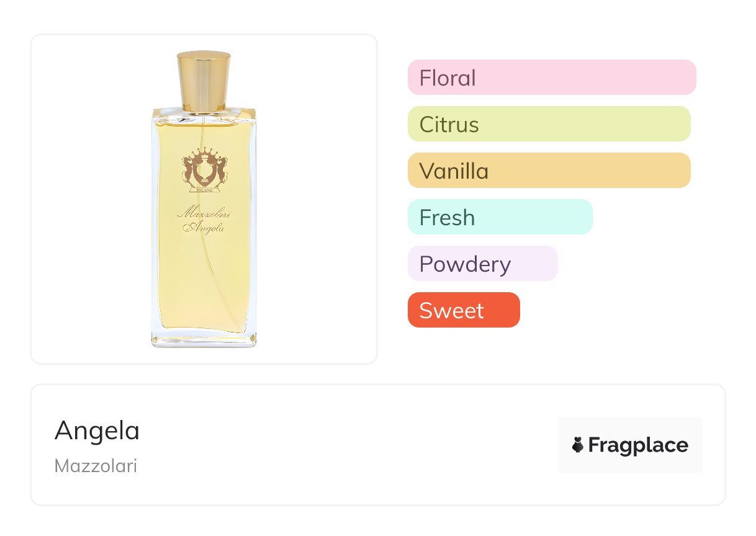Select the pink Floral accord bar
This screenshot has width=756, height=536.
coord(551,78)
